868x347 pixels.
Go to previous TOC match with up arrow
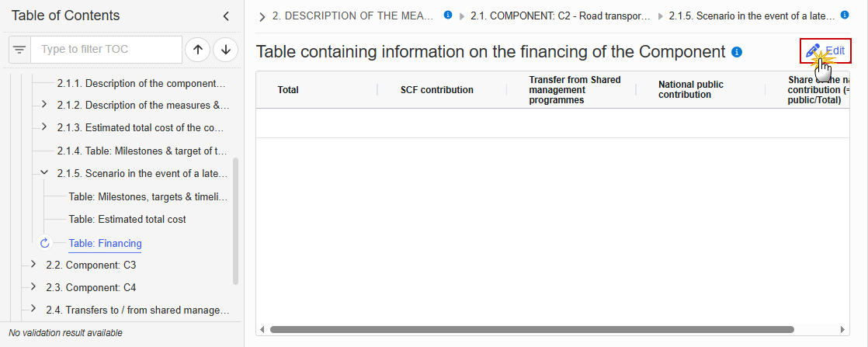pyautogui.click(x=198, y=50)
